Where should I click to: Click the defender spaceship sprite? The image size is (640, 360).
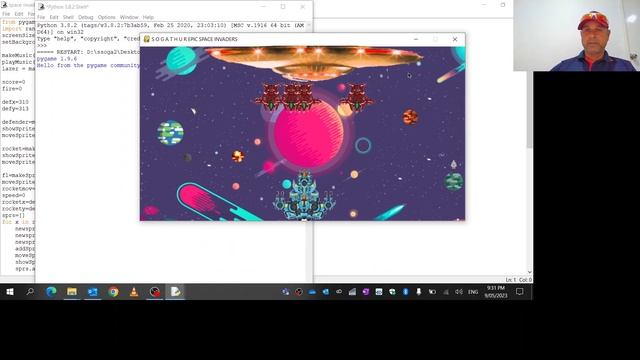click(x=304, y=196)
